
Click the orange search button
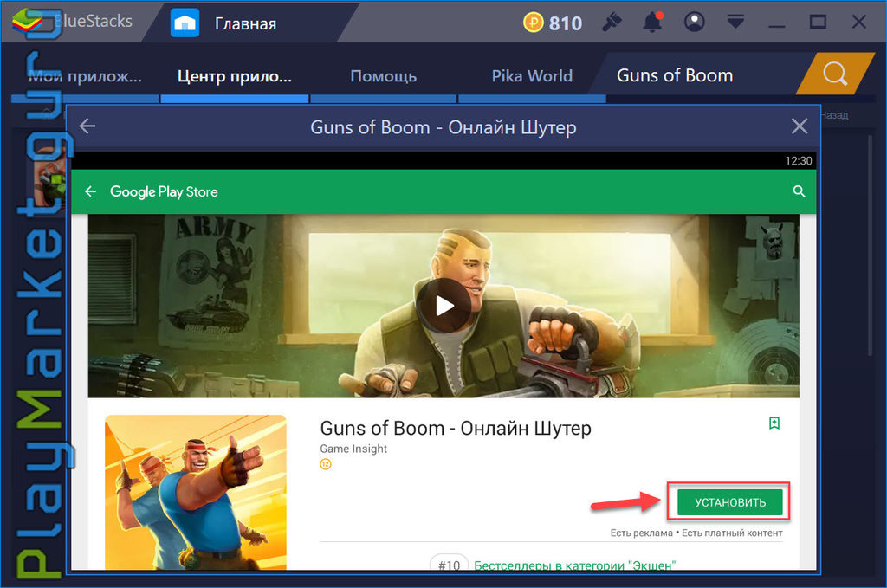835,74
